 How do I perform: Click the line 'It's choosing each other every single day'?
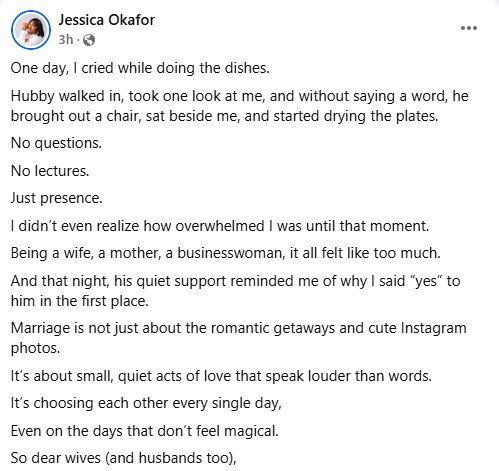[x=146, y=403]
